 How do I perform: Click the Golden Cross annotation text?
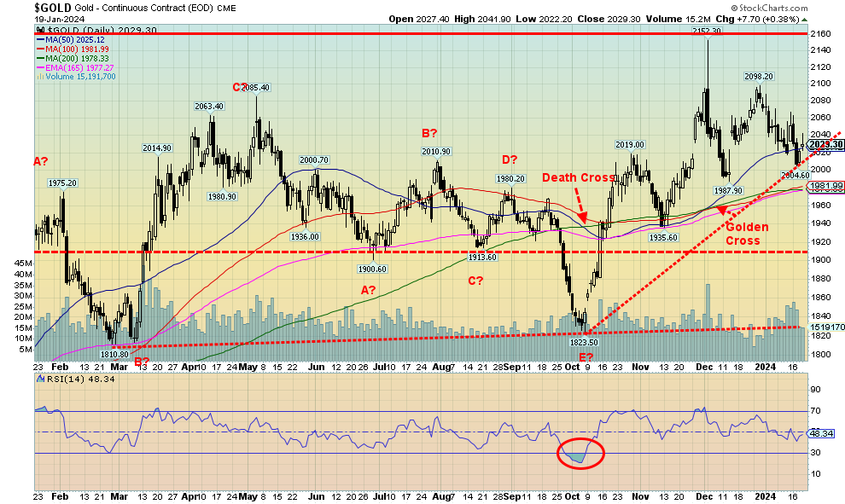click(x=748, y=234)
